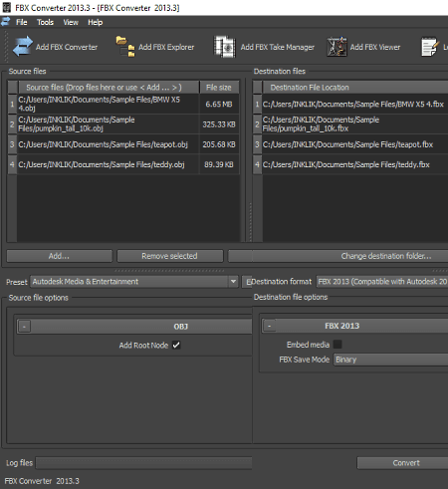Click the Add FBX Take Manager film icon
Screen dimensions: 448x489
point(225,47)
